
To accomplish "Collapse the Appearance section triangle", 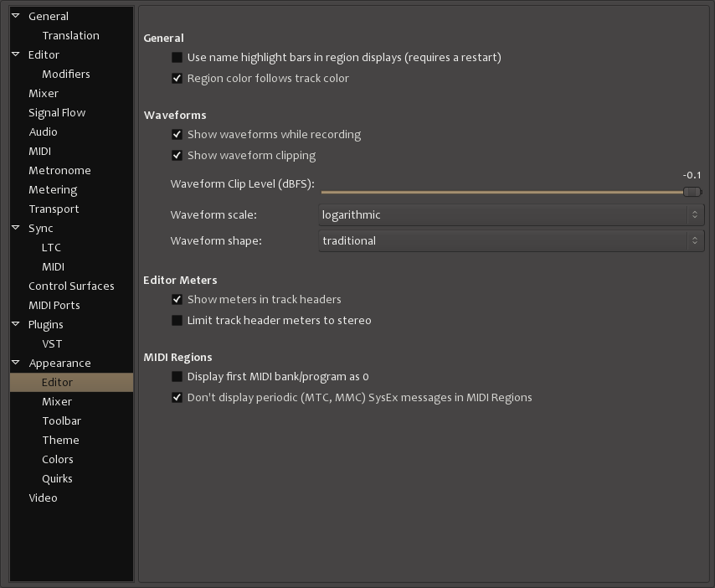I will pyautogui.click(x=16, y=363).
